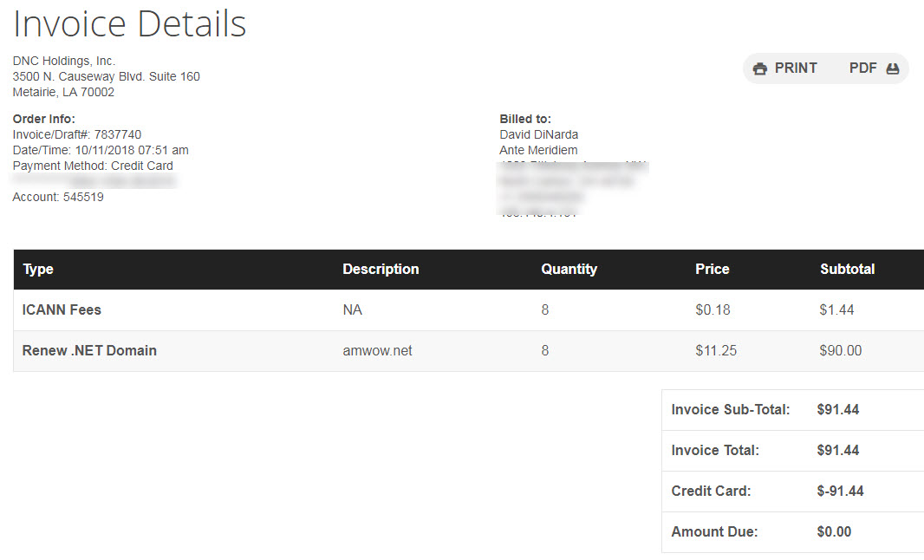924x560 pixels.
Task: Click the $90.00 subtotal cell
Action: (x=840, y=351)
